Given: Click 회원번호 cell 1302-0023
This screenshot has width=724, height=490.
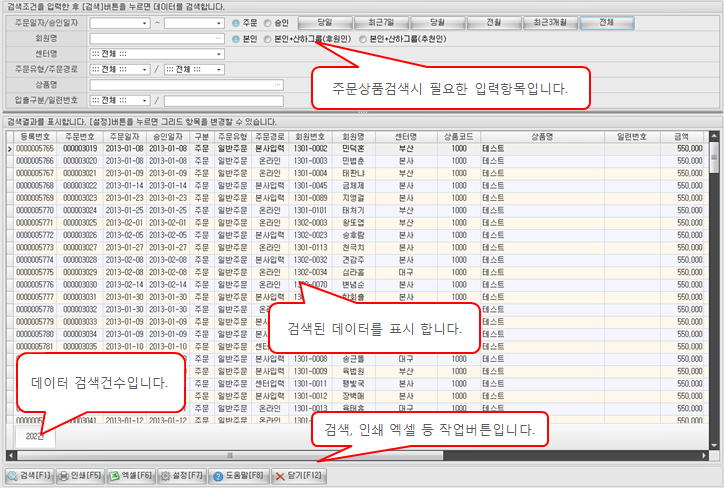Looking at the screenshot, I should 311,236.
